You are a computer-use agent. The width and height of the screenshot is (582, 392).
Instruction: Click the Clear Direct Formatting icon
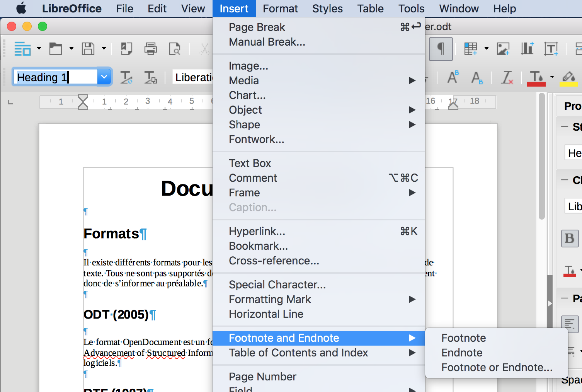point(507,77)
